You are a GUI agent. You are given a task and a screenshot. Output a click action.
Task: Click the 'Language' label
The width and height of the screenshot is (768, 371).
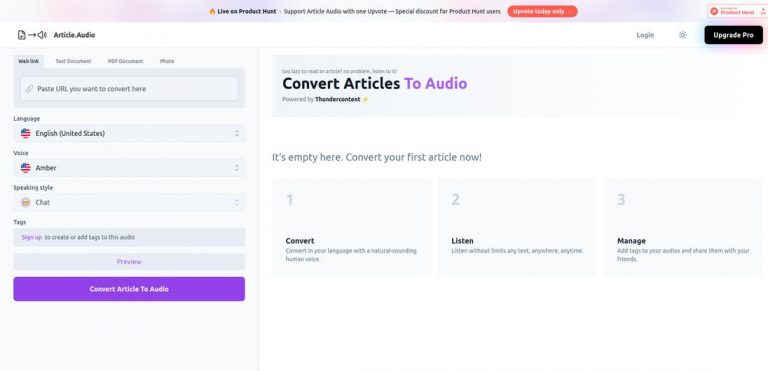pos(26,119)
